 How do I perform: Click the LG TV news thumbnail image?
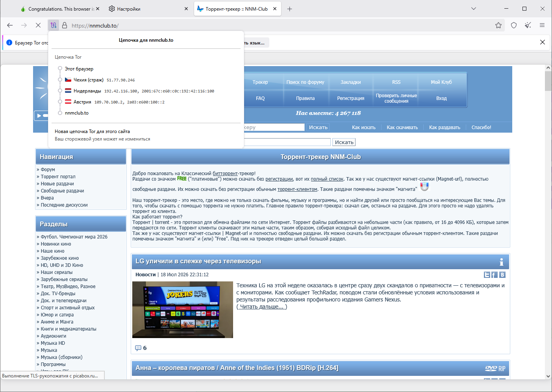click(183, 310)
